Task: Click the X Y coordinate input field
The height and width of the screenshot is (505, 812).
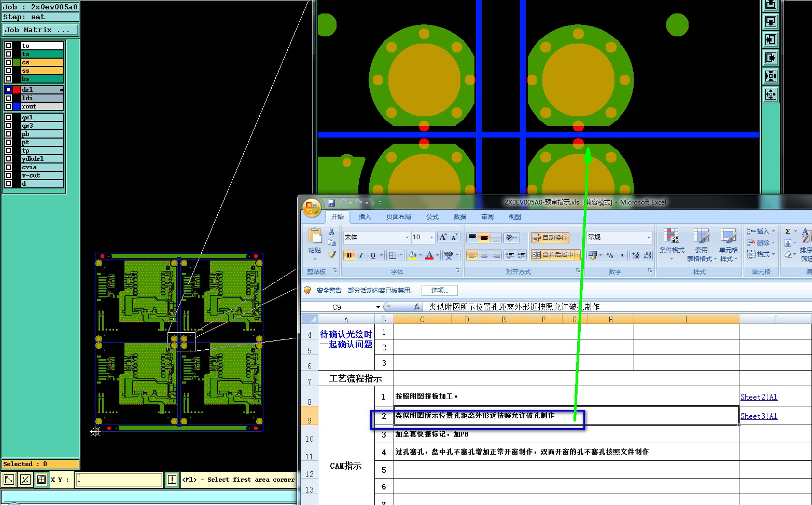Action: point(119,480)
